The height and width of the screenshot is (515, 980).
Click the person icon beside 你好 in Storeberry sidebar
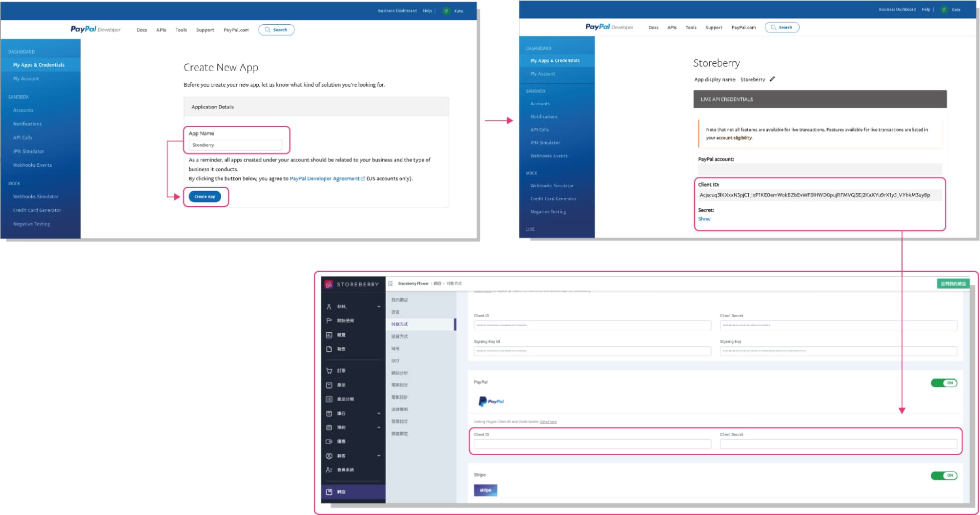click(x=329, y=306)
